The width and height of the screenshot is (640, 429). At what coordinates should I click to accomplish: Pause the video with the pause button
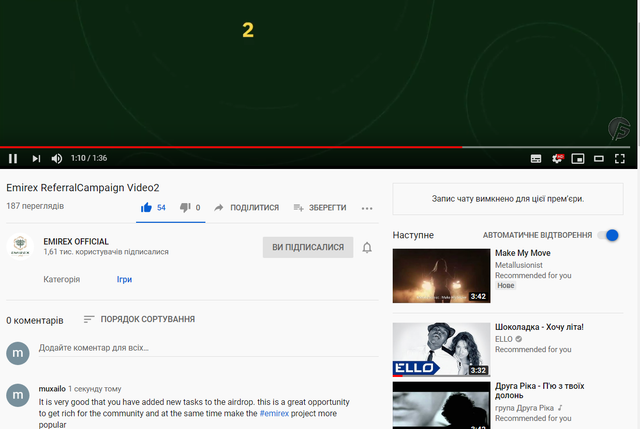(x=13, y=158)
